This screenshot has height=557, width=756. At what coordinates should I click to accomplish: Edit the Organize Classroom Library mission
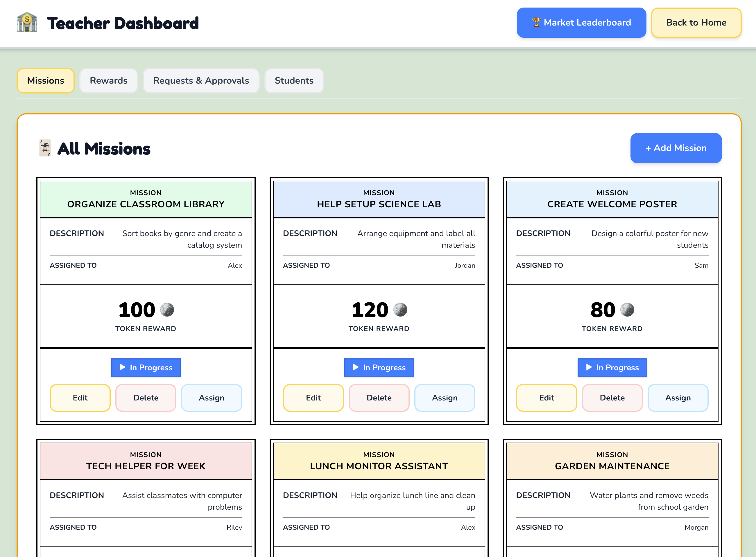tap(80, 398)
